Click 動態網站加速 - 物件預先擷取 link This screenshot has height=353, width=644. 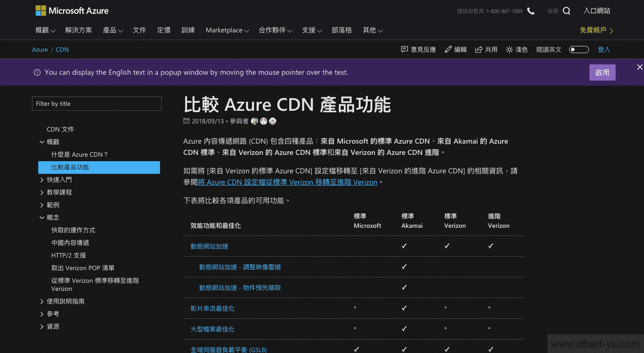pyautogui.click(x=240, y=288)
